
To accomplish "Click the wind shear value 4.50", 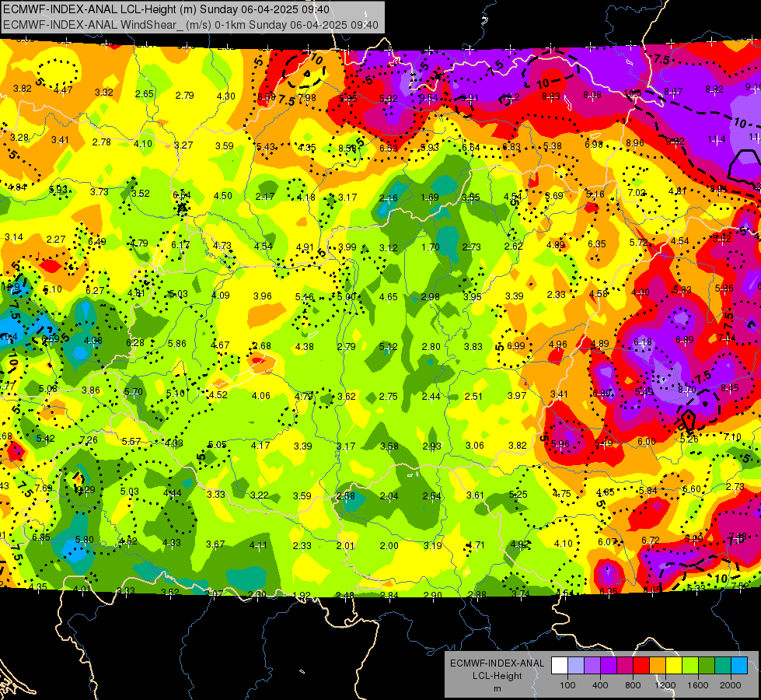I will tap(223, 196).
